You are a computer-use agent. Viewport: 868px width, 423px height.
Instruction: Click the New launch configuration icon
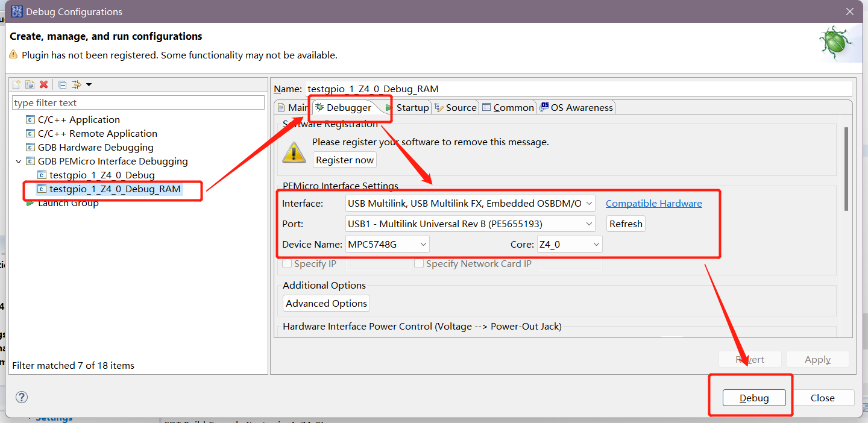pos(16,84)
